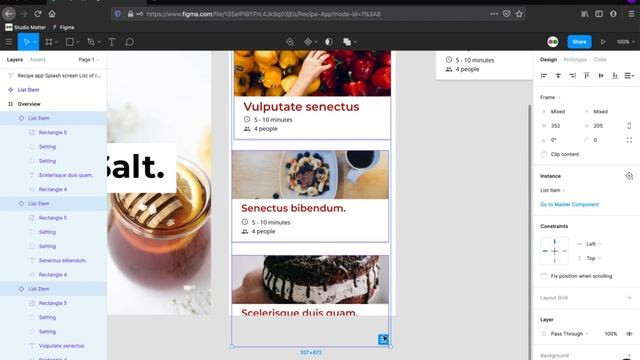Image resolution: width=640 pixels, height=360 pixels.
Task: Add a Background fill with plus
Action: point(629,356)
